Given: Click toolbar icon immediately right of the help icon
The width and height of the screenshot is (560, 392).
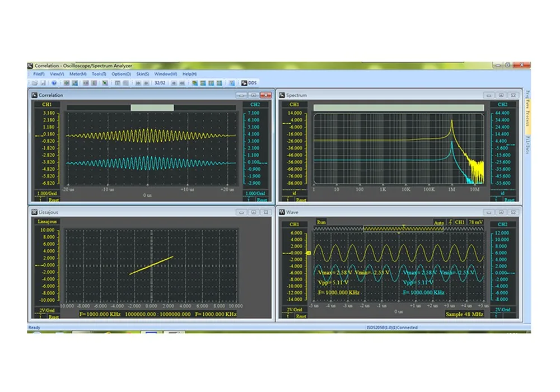Looking at the screenshot, I should pyautogui.click(x=67, y=83).
